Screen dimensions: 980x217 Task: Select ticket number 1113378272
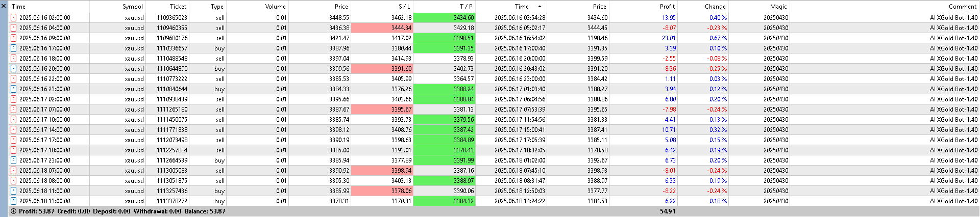172,201
